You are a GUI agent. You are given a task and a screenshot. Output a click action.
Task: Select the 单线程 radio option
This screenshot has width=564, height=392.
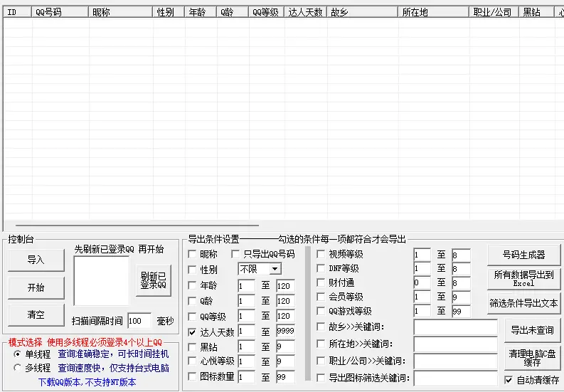point(17,354)
